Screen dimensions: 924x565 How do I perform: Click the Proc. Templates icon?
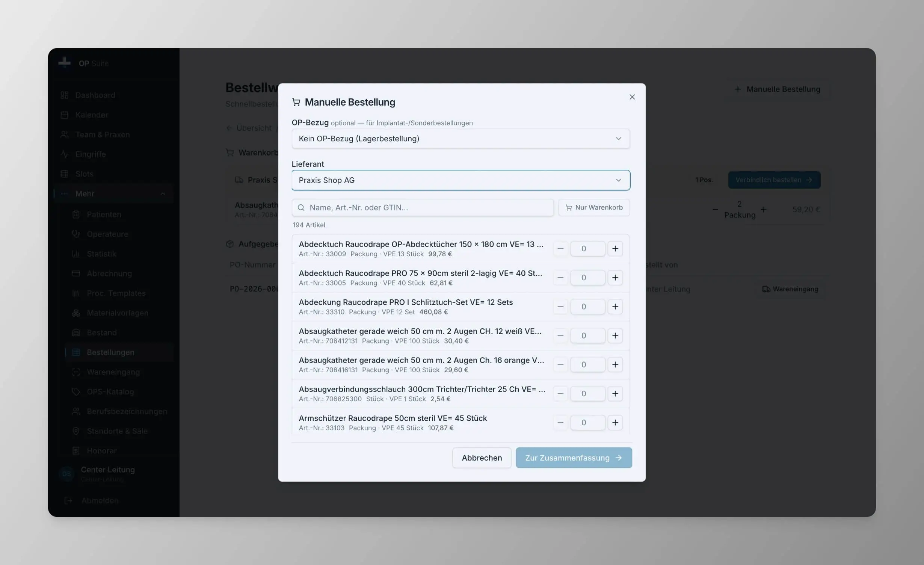76,293
